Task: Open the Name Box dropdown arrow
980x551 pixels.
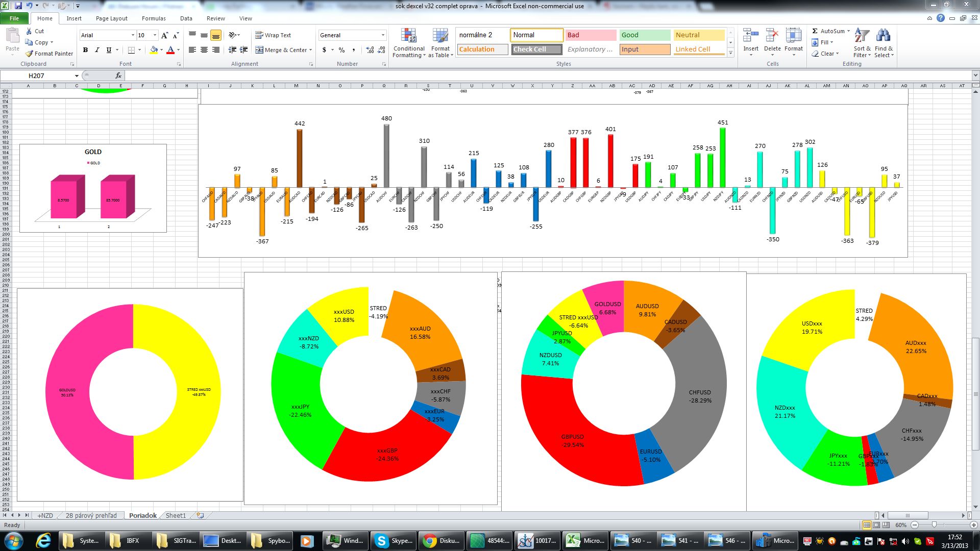Action: (x=77, y=76)
